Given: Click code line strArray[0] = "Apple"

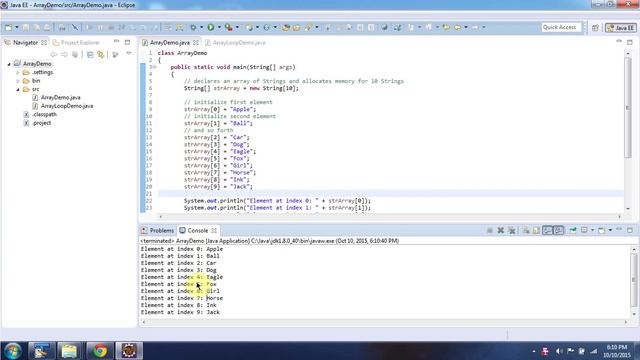Looking at the screenshot, I should [220, 109].
